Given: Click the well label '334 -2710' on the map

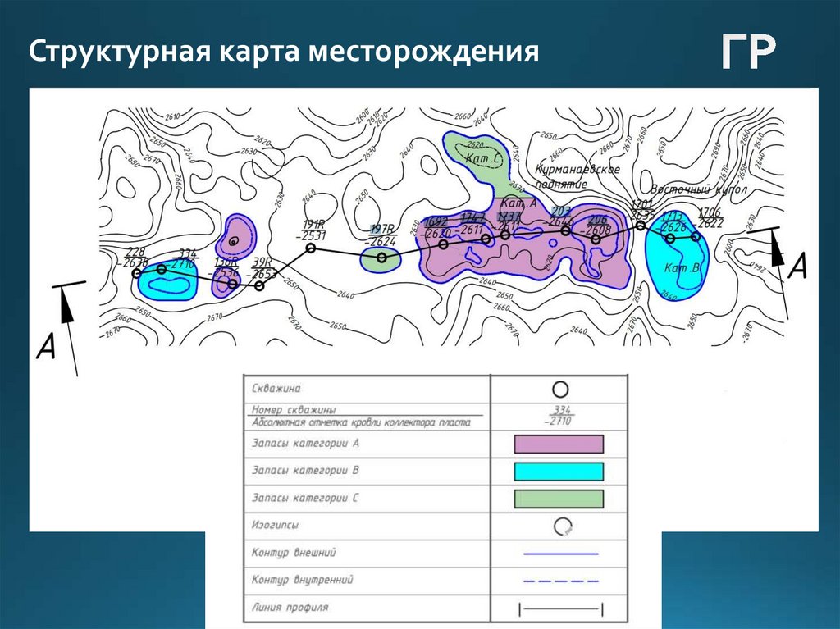Looking at the screenshot, I should tap(183, 258).
